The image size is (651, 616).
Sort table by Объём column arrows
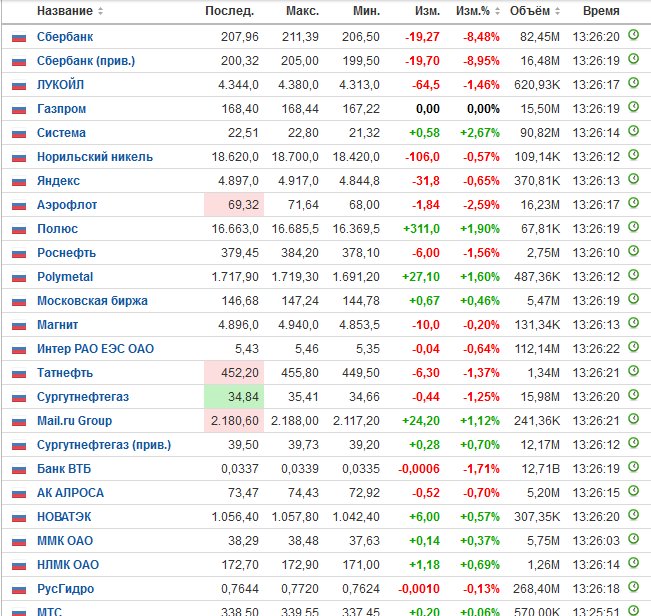[557, 11]
